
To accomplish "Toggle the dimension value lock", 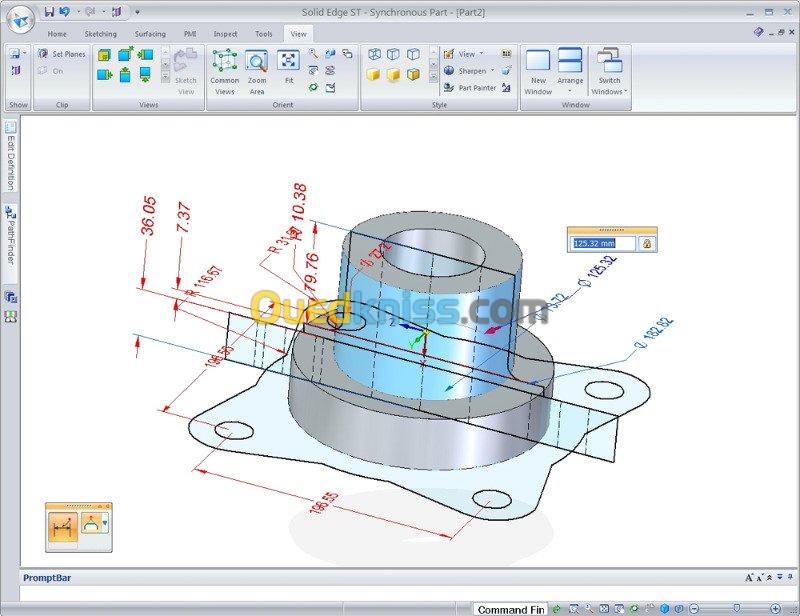I will (647, 243).
